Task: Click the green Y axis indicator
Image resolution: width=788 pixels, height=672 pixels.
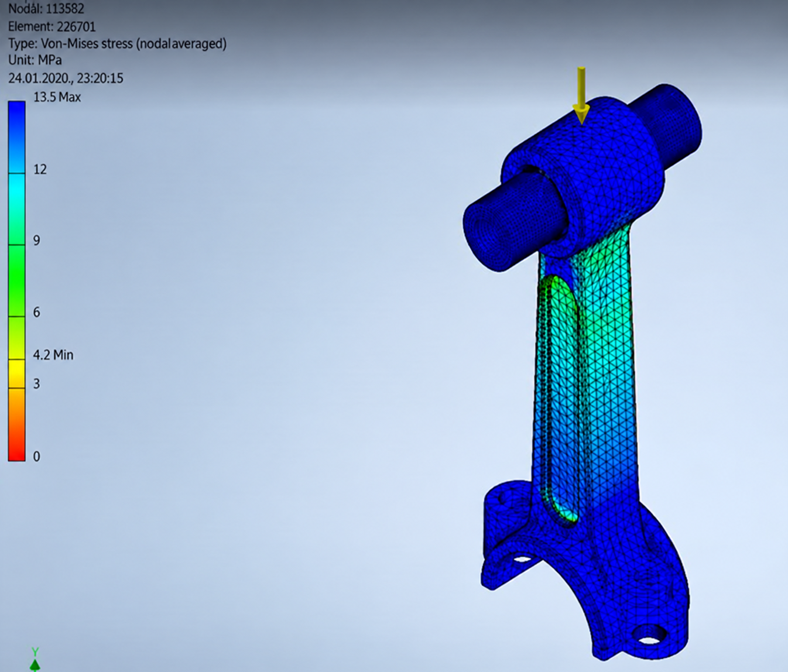Action: coord(35,659)
